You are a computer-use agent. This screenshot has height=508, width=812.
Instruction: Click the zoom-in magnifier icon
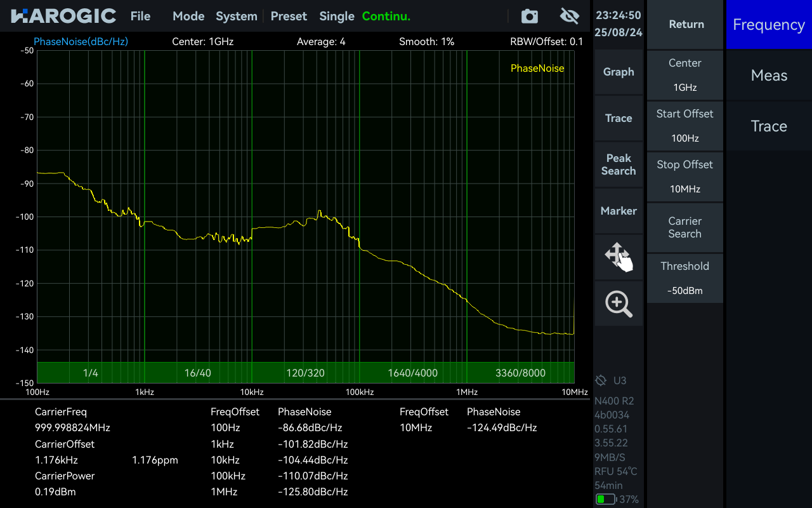(619, 304)
